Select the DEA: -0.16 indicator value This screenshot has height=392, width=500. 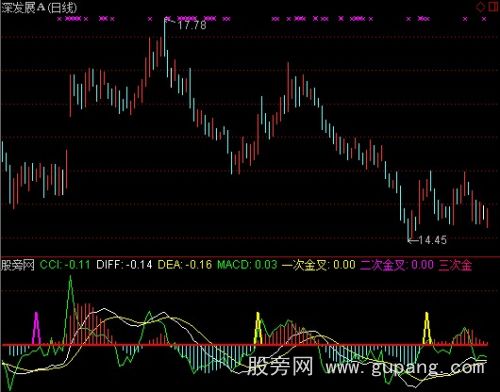click(x=185, y=265)
